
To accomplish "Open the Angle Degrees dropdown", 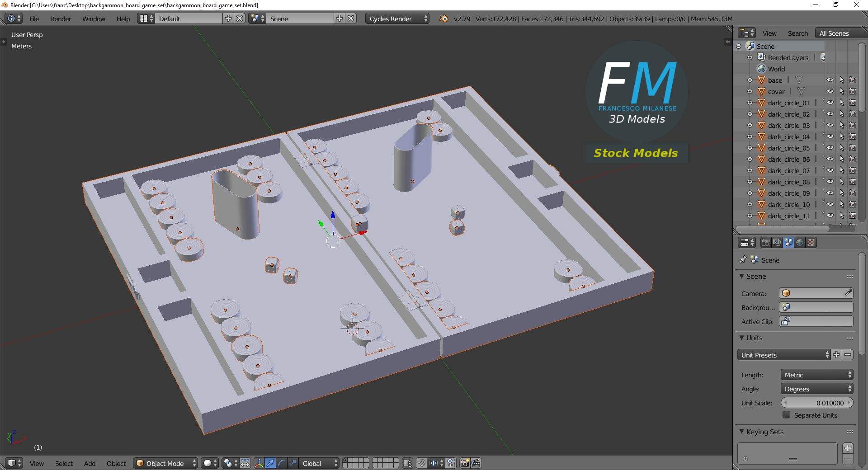I will tap(817, 389).
